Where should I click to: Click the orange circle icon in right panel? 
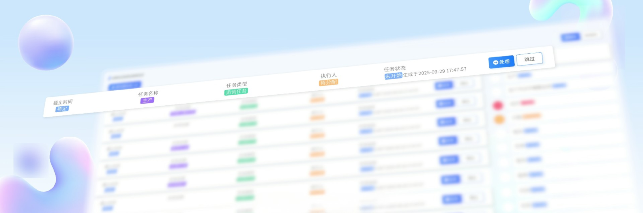[x=499, y=119]
